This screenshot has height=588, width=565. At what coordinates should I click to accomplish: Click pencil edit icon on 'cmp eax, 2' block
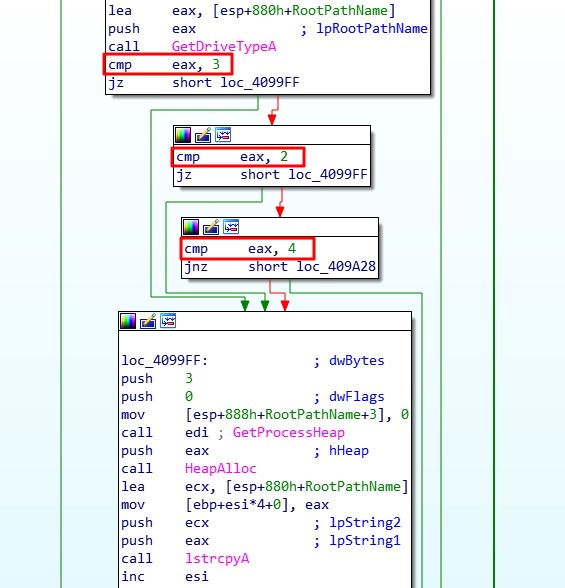point(203,135)
